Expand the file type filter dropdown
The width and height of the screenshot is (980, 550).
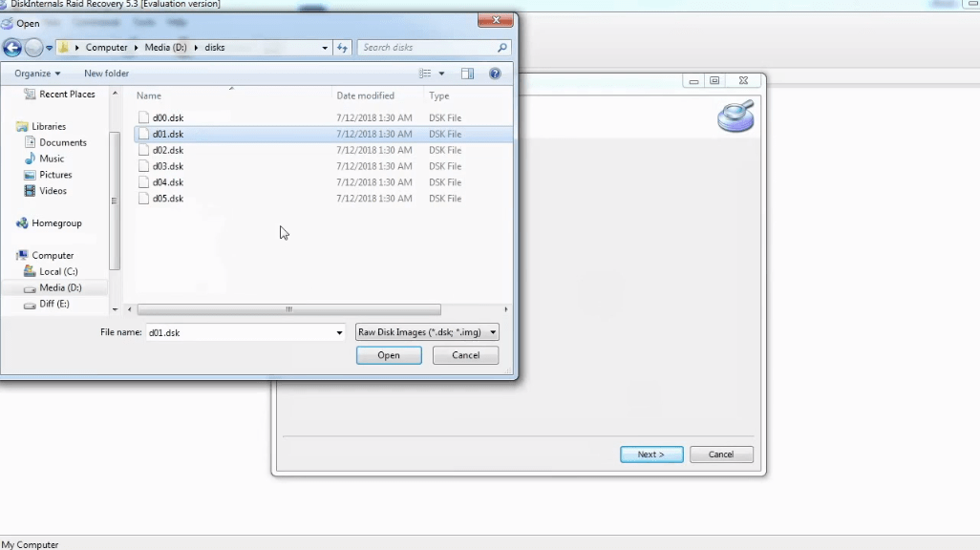coord(493,332)
